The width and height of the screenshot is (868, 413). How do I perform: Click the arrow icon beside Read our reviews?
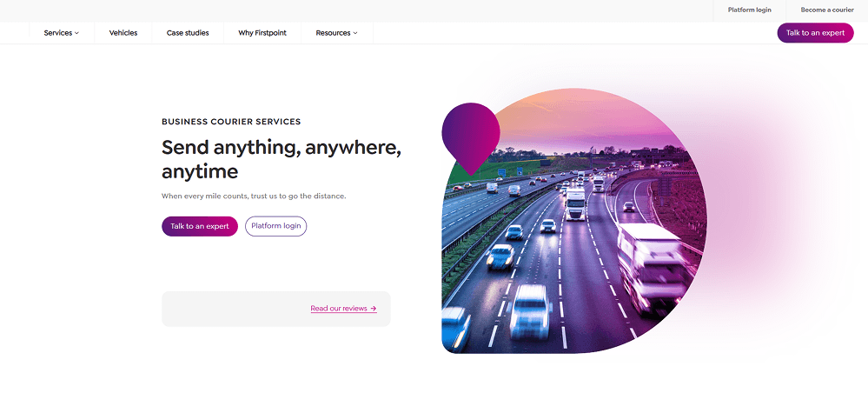click(374, 309)
